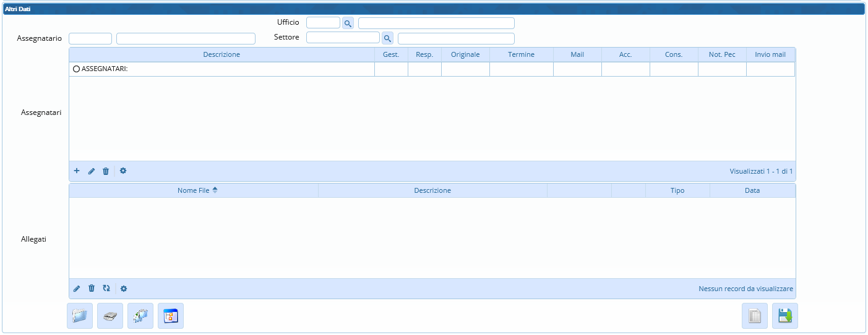This screenshot has width=868, height=335.
Task: Open Ufficio lookup search
Action: pyautogui.click(x=348, y=23)
